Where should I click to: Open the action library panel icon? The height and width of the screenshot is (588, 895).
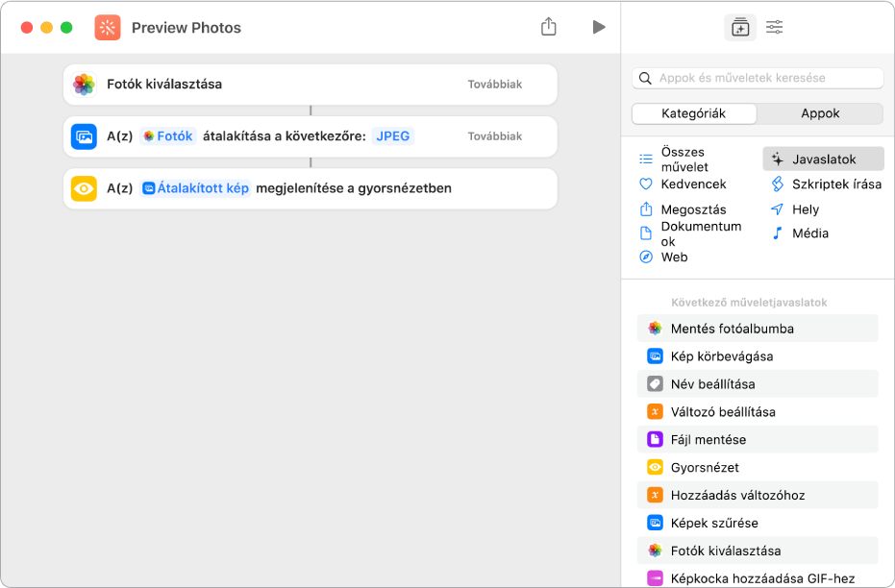tap(739, 28)
